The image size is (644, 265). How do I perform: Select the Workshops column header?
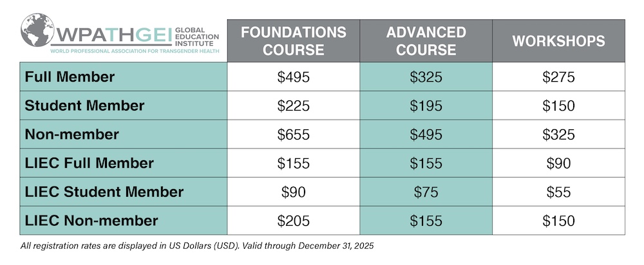[x=558, y=41]
